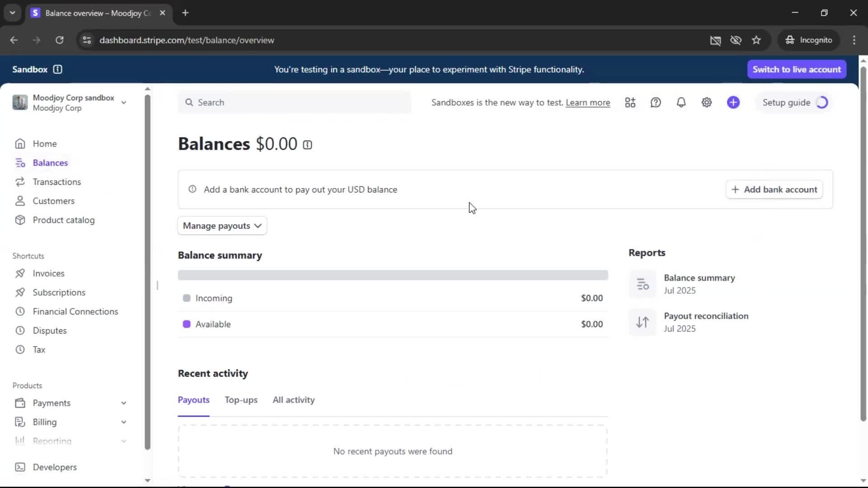Image resolution: width=868 pixels, height=488 pixels.
Task: Toggle the eye-slashed tracking icon in address bar
Action: 736,40
